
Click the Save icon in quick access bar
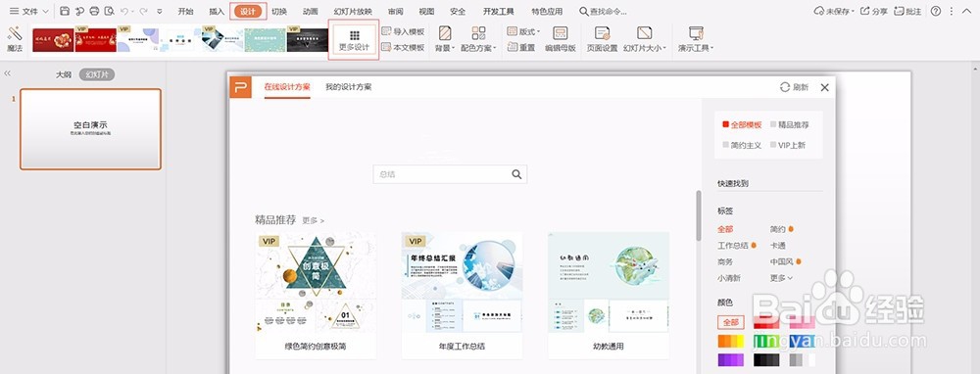[x=65, y=11]
